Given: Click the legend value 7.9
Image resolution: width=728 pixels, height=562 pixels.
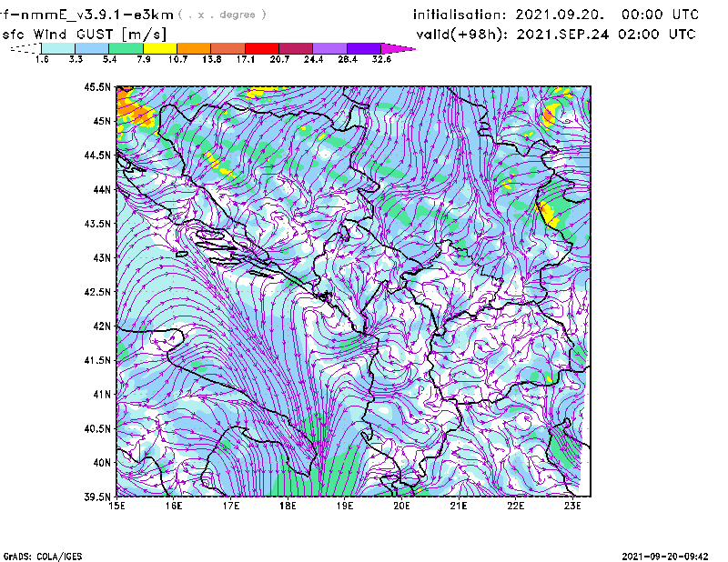Looking at the screenshot, I should [x=144, y=59].
